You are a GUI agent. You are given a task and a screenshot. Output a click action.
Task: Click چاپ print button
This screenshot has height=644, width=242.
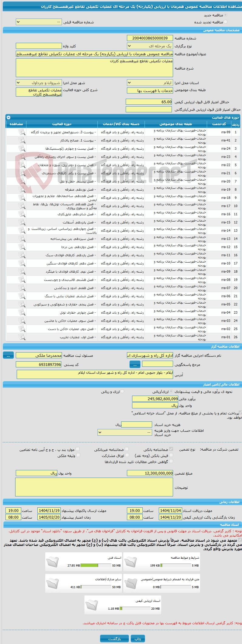click(138, 639)
